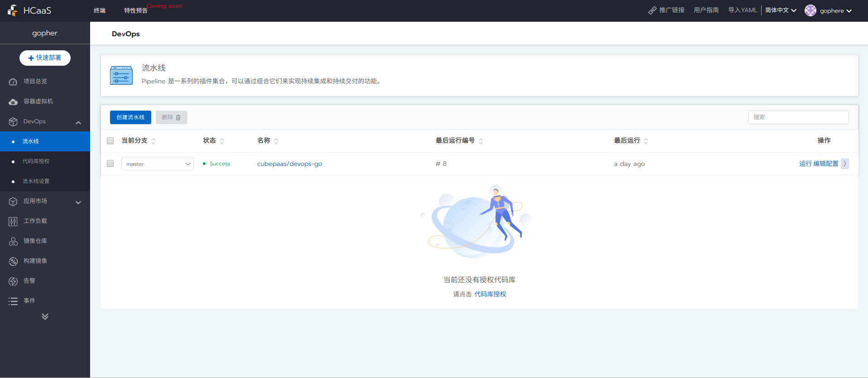The height and width of the screenshot is (378, 868).
Task: Click the 容器虚拟机 cloud icon
Action: click(13, 102)
